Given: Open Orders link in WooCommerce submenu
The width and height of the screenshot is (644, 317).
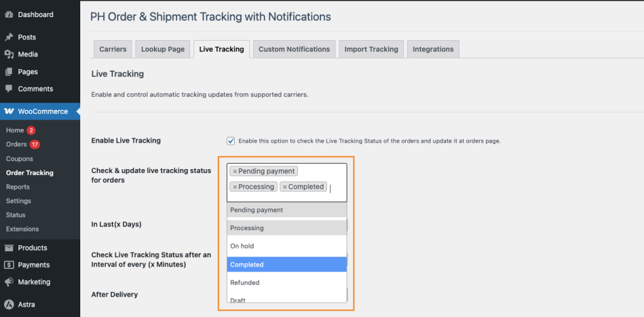Looking at the screenshot, I should 16,145.
